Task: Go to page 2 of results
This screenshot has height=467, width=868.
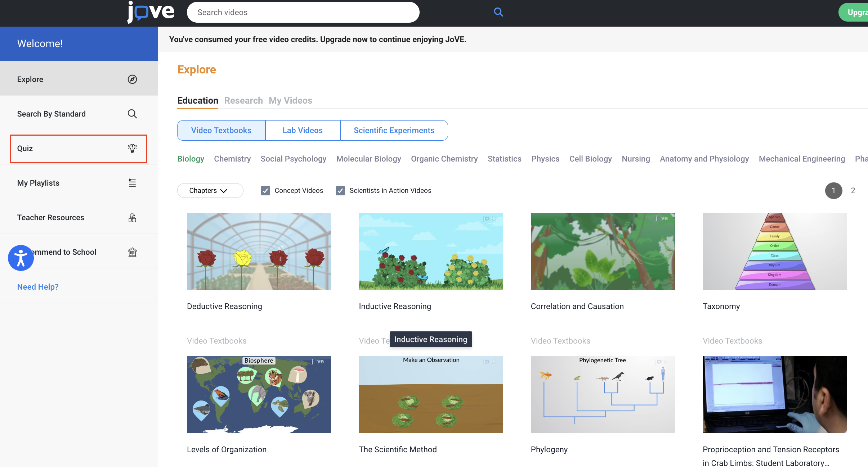Action: click(853, 191)
